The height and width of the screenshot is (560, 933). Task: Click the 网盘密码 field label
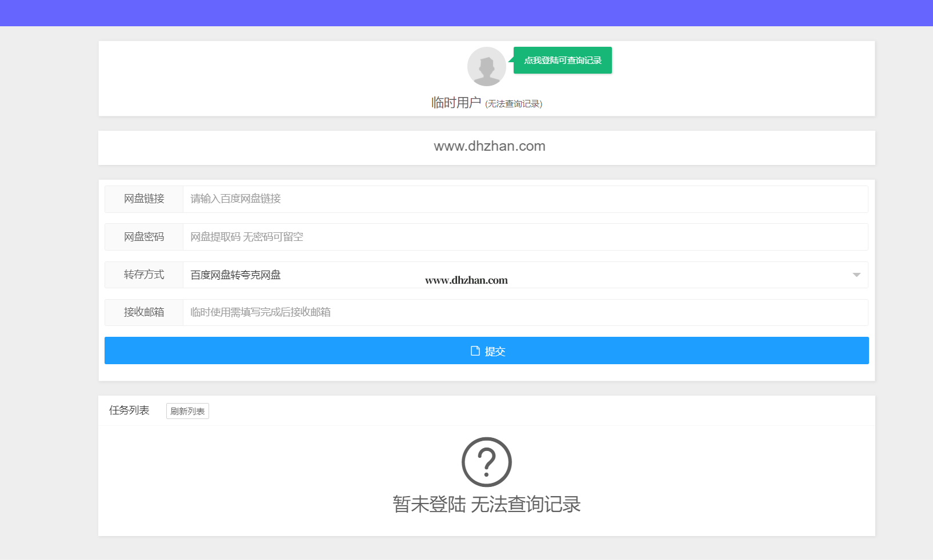[x=144, y=237]
